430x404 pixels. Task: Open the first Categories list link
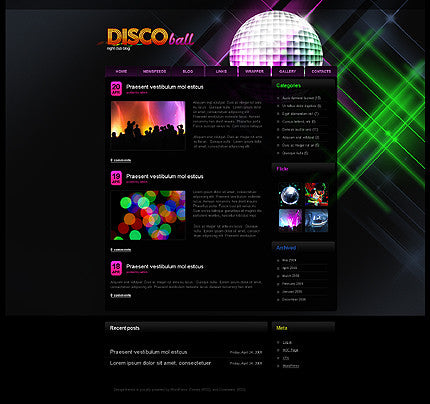pyautogui.click(x=301, y=98)
